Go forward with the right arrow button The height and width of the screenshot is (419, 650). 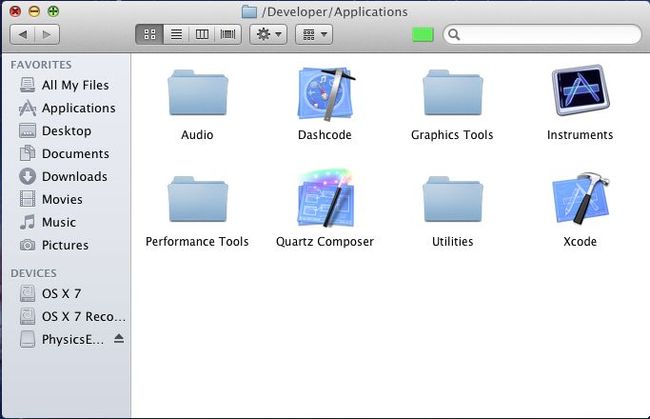coord(47,34)
